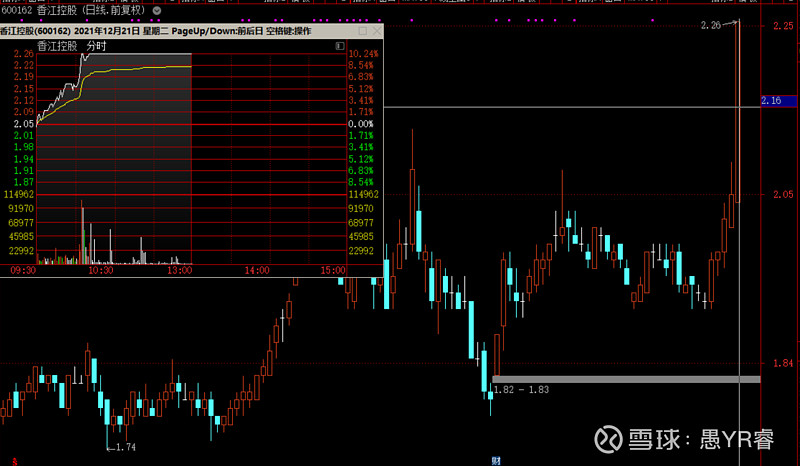Image resolution: width=800 pixels, height=466 pixels.
Task: Open the dropdown arrow beside 香江控股 chart title
Action: pyautogui.click(x=156, y=10)
